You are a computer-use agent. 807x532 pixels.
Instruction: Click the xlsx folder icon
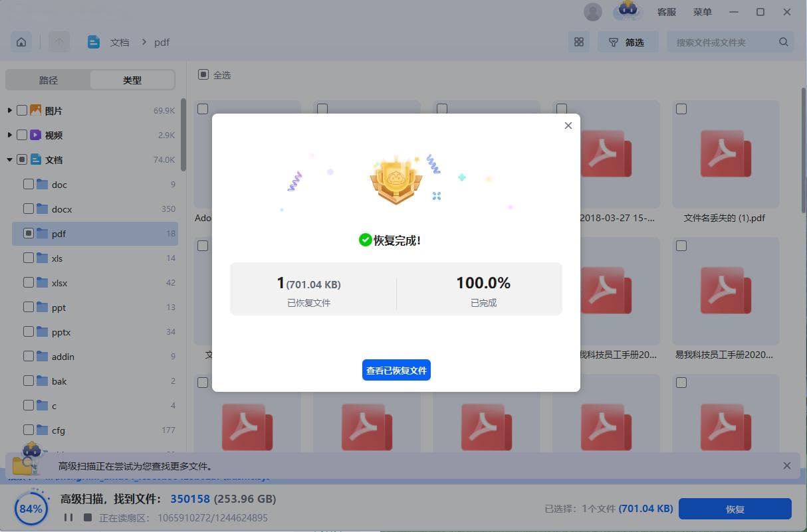[x=43, y=282]
